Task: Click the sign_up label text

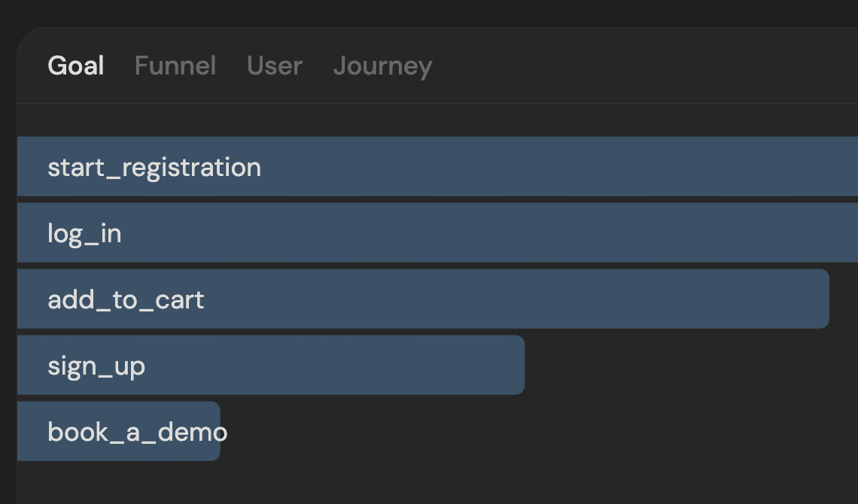Action: 96,366
